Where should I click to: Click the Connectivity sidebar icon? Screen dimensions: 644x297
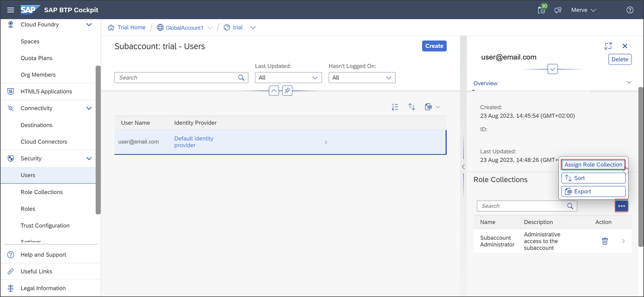(11, 108)
